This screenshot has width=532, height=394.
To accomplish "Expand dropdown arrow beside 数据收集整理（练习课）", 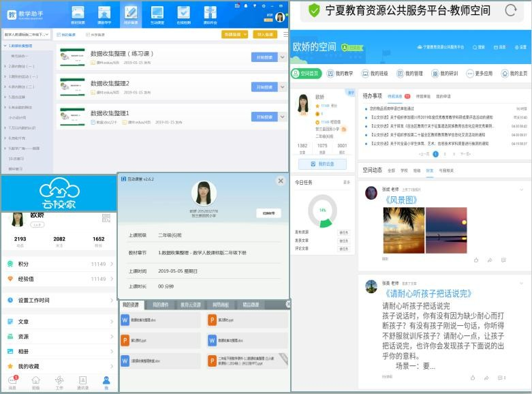I will coord(282,57).
